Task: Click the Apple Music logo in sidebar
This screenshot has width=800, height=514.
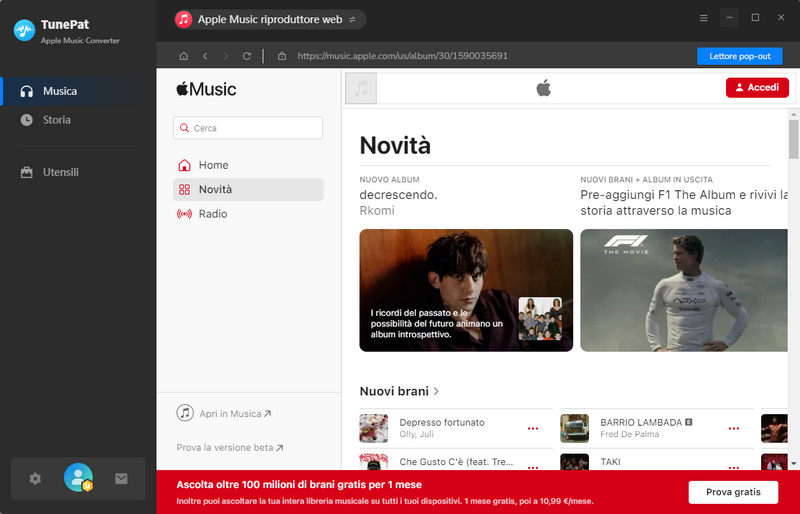Action: point(206,89)
